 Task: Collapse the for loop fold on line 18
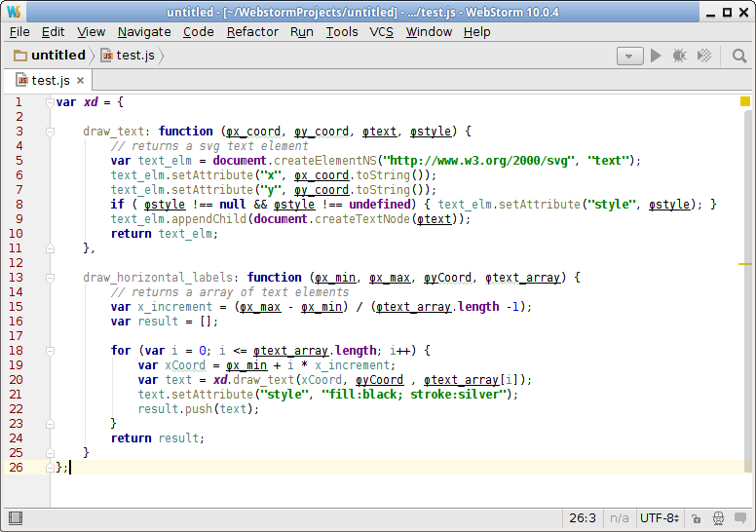point(50,351)
